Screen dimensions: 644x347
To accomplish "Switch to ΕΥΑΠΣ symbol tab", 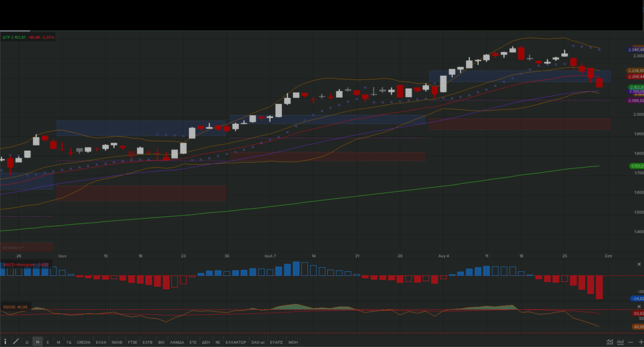I will click(x=277, y=342).
